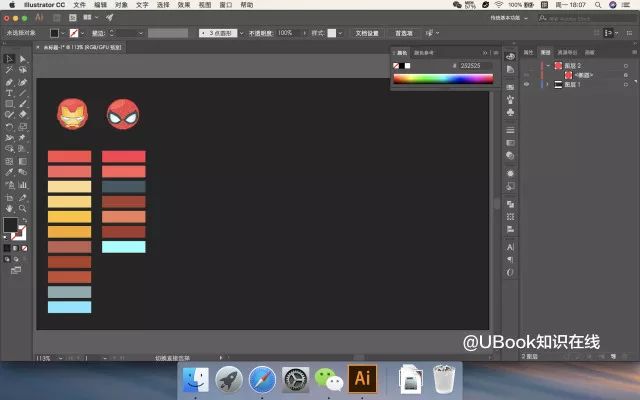Set toolbox color mode to None

point(24,248)
